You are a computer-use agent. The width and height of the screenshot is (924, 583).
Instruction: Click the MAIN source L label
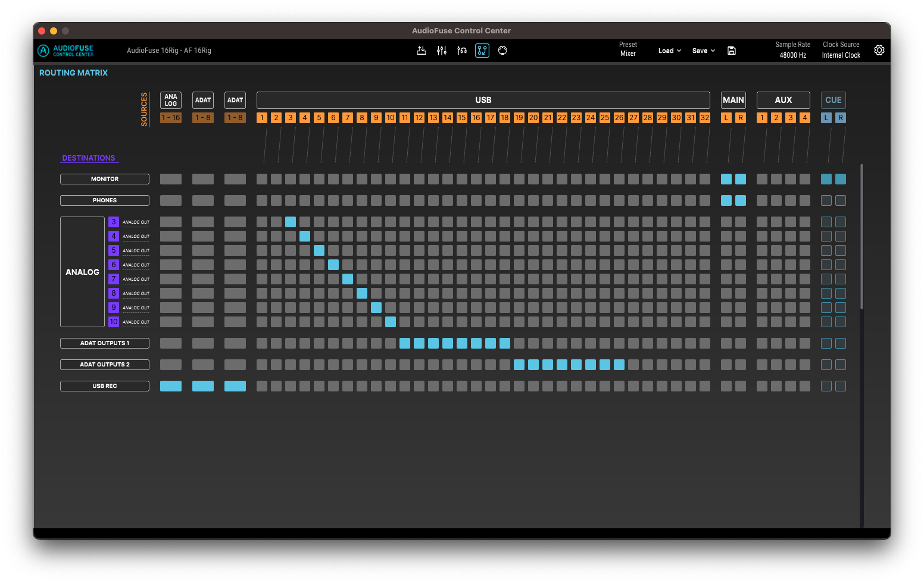pyautogui.click(x=726, y=118)
